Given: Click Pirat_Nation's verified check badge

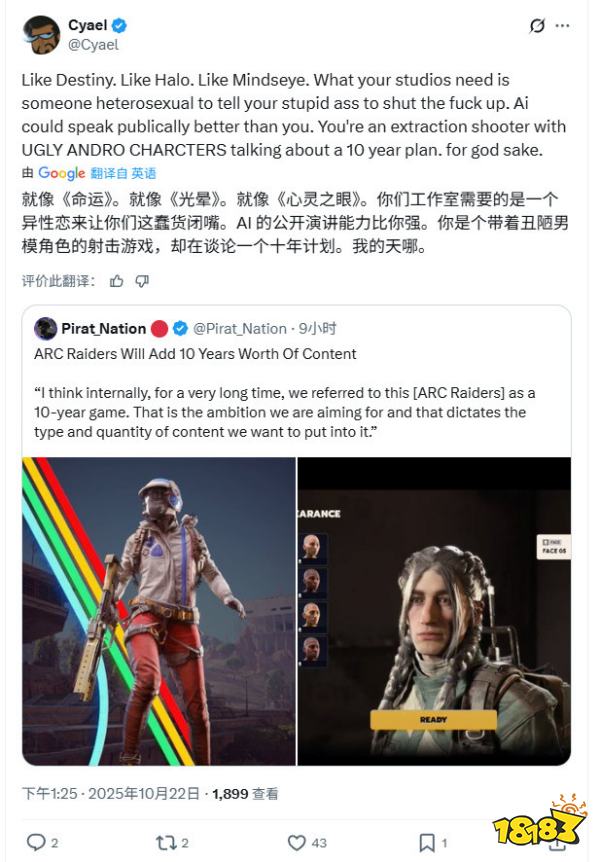Looking at the screenshot, I should (x=180, y=329).
